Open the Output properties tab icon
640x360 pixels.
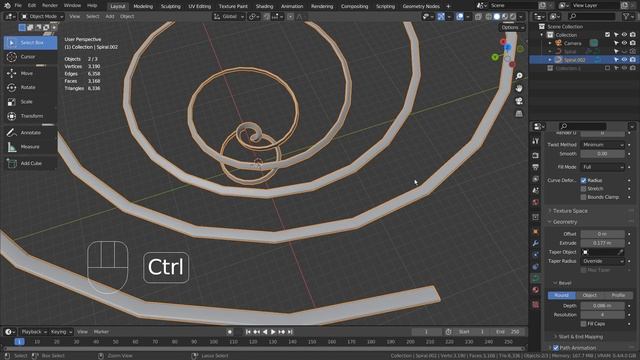[536, 167]
